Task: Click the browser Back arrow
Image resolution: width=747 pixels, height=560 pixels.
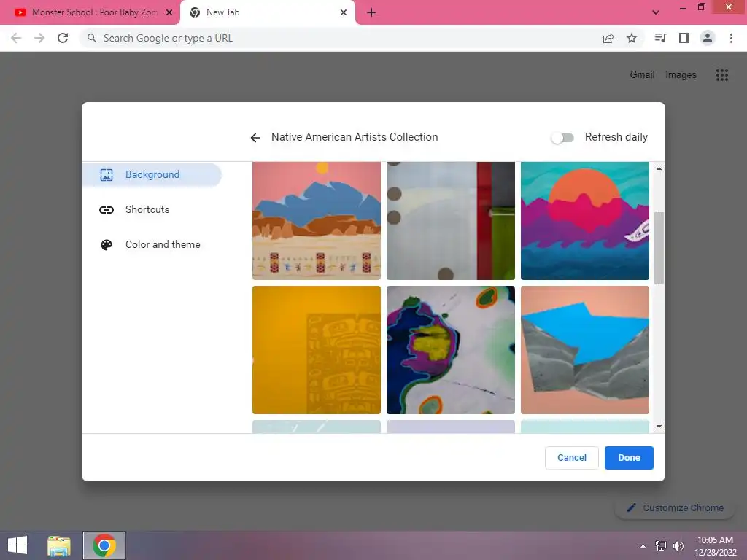Action: click(x=16, y=38)
